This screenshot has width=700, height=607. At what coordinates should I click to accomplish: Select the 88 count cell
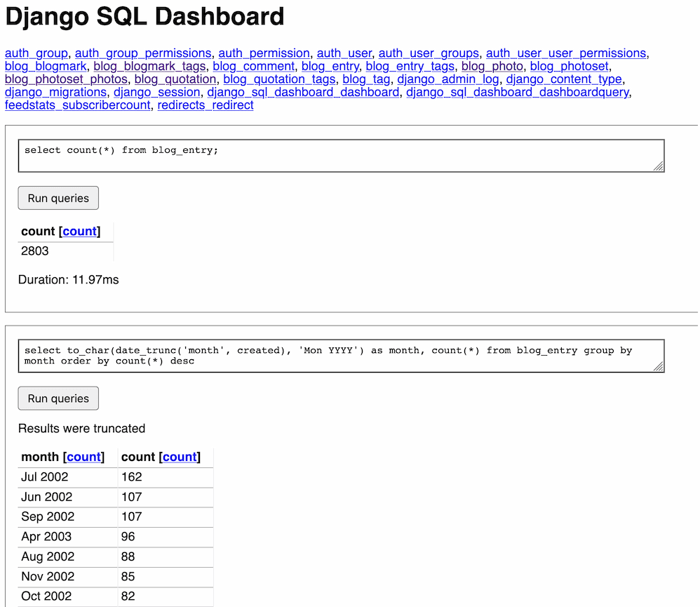pyautogui.click(x=166, y=556)
